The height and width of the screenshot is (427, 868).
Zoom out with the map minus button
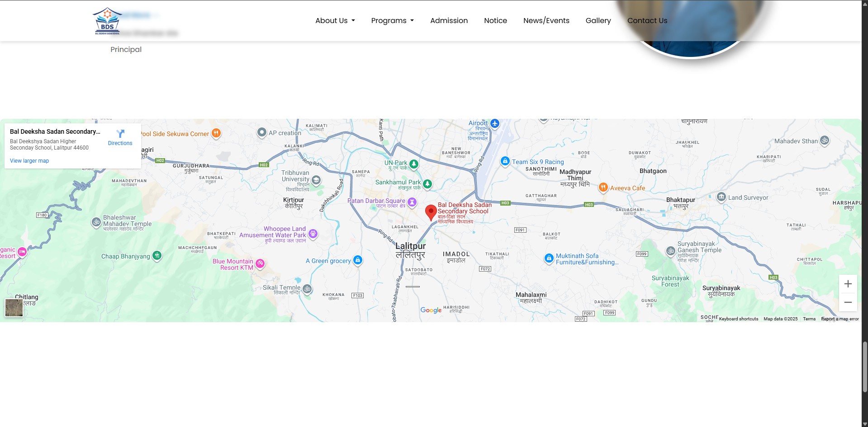848,302
